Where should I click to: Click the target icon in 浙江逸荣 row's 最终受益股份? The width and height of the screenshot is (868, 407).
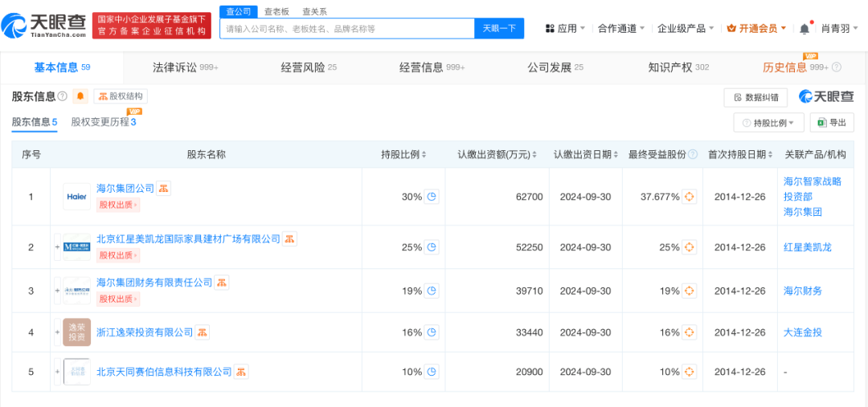(690, 332)
